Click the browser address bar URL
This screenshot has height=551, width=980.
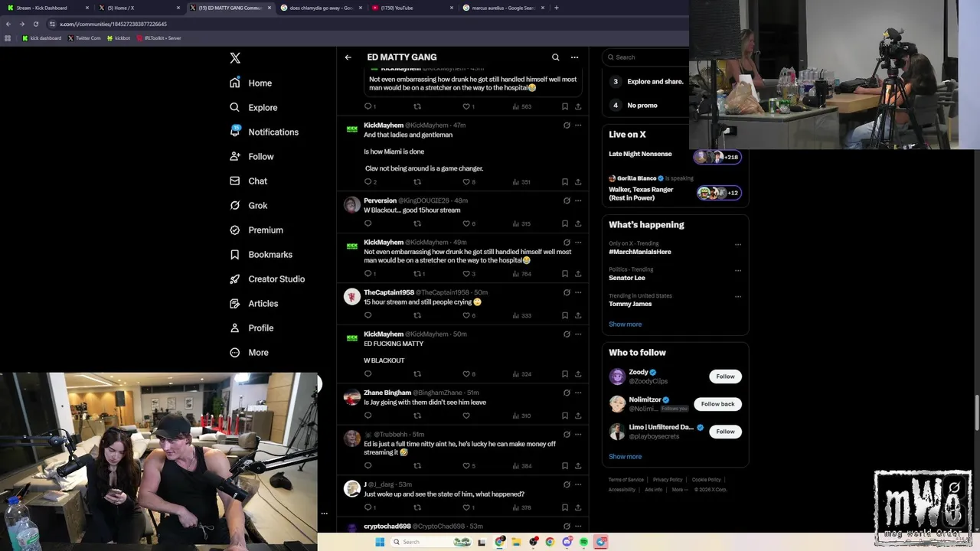(113, 24)
